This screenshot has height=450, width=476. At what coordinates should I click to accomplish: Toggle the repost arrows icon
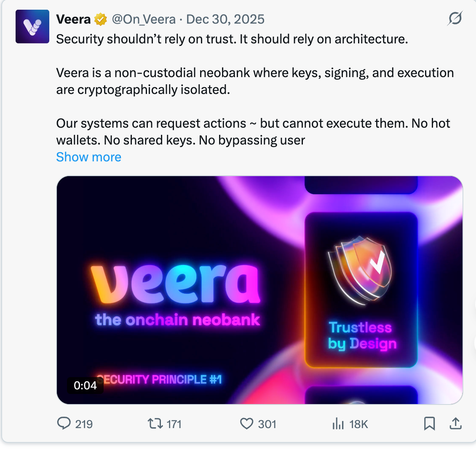155,423
